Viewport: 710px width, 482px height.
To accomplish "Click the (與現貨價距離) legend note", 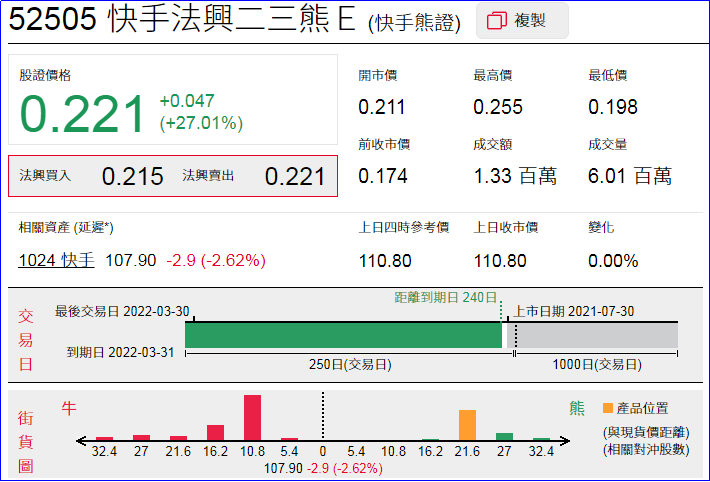I will point(646,433).
